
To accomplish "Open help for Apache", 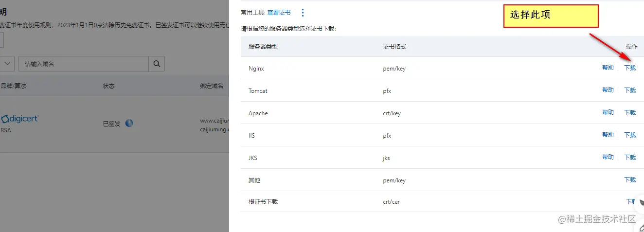I will [x=608, y=112].
